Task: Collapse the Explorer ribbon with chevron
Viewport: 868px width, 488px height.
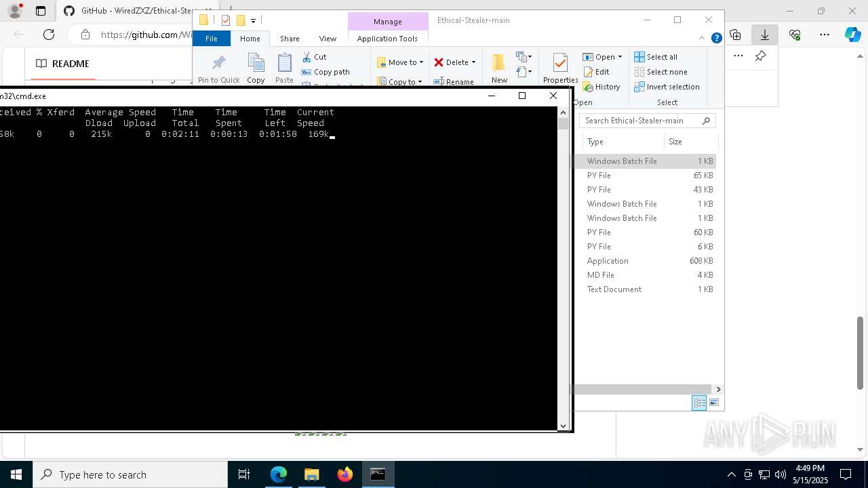Action: tap(702, 38)
